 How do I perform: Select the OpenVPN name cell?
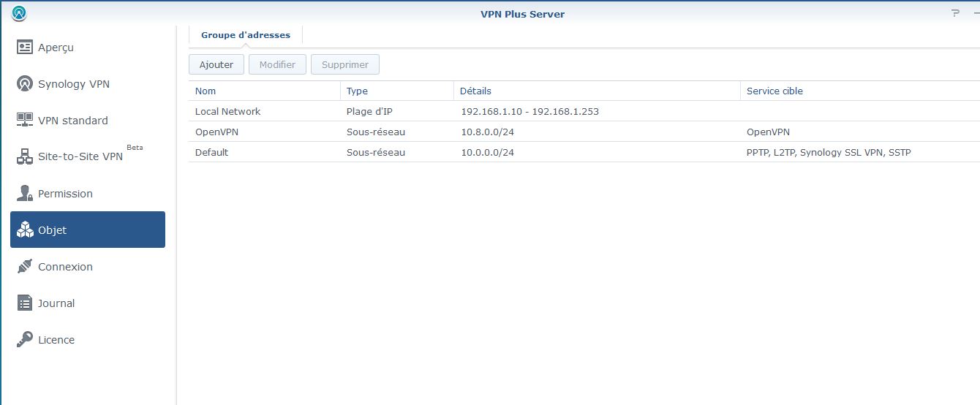pos(216,132)
